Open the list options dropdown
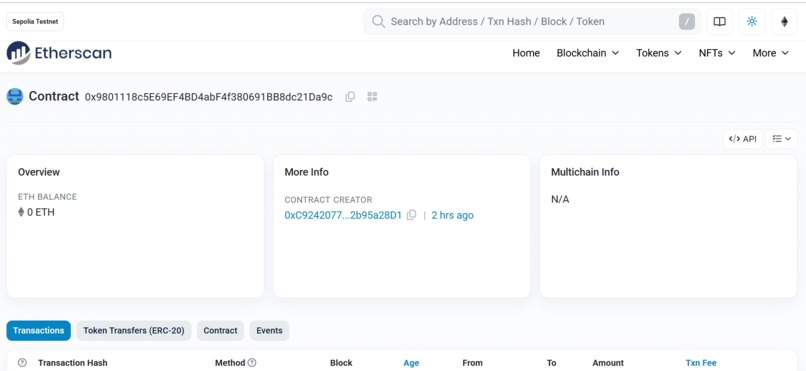Image resolution: width=806 pixels, height=371 pixels. (x=781, y=139)
